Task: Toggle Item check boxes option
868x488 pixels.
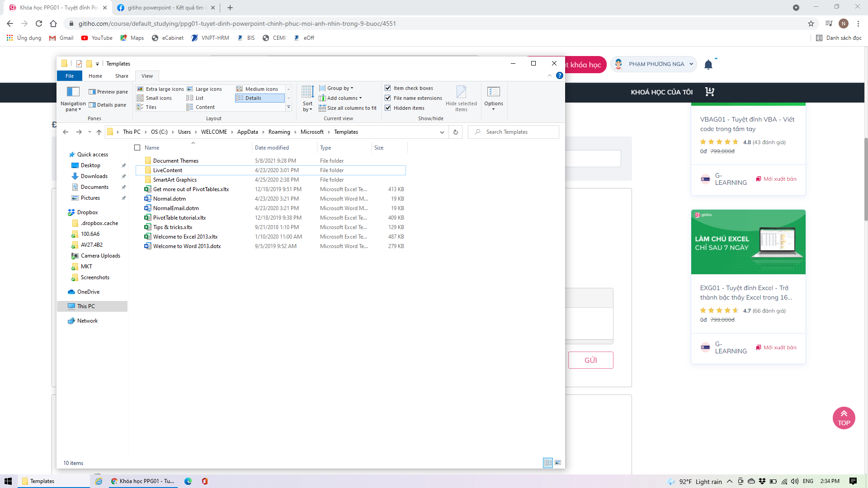Action: tap(409, 88)
